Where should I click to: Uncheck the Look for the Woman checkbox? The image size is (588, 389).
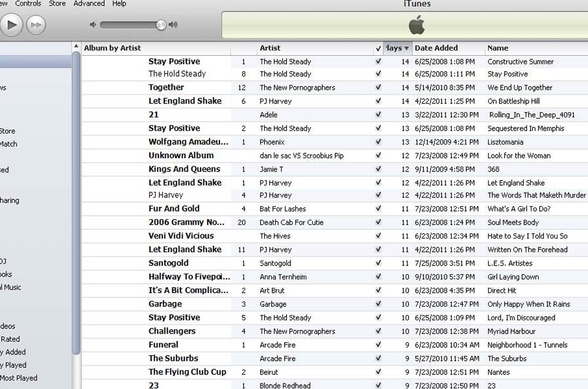[378, 155]
